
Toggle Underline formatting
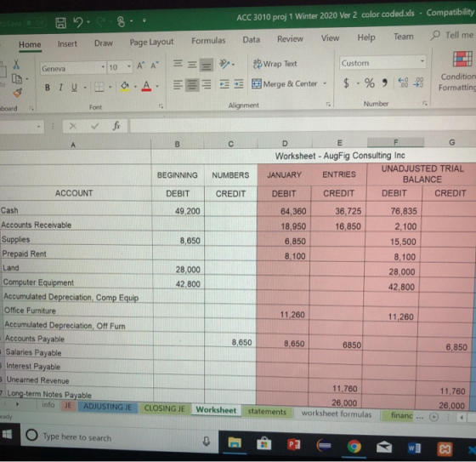click(x=74, y=88)
